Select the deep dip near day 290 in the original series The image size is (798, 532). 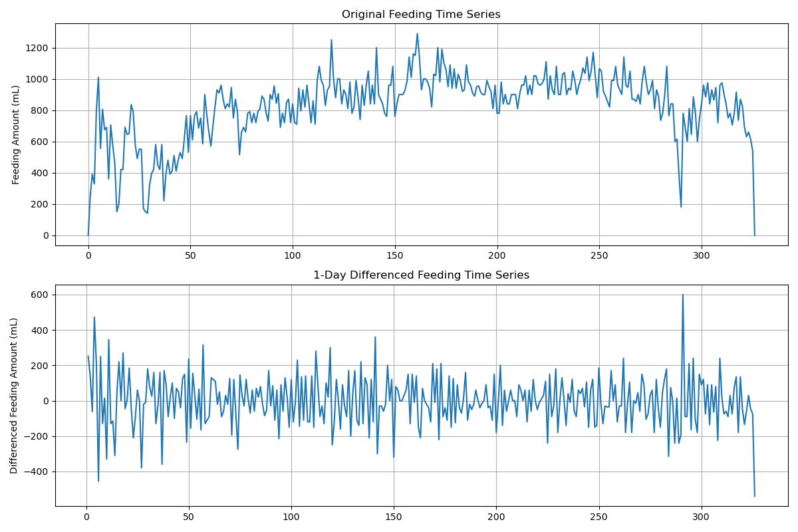681,207
